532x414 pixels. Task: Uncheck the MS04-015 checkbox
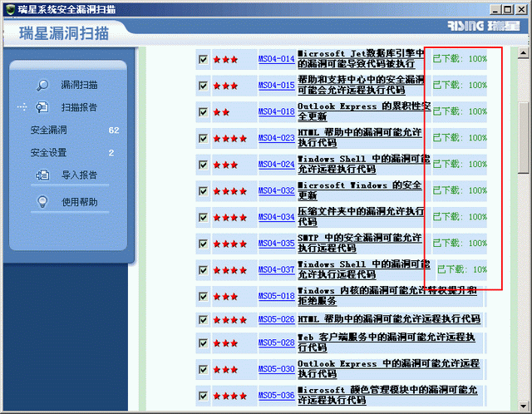point(203,86)
